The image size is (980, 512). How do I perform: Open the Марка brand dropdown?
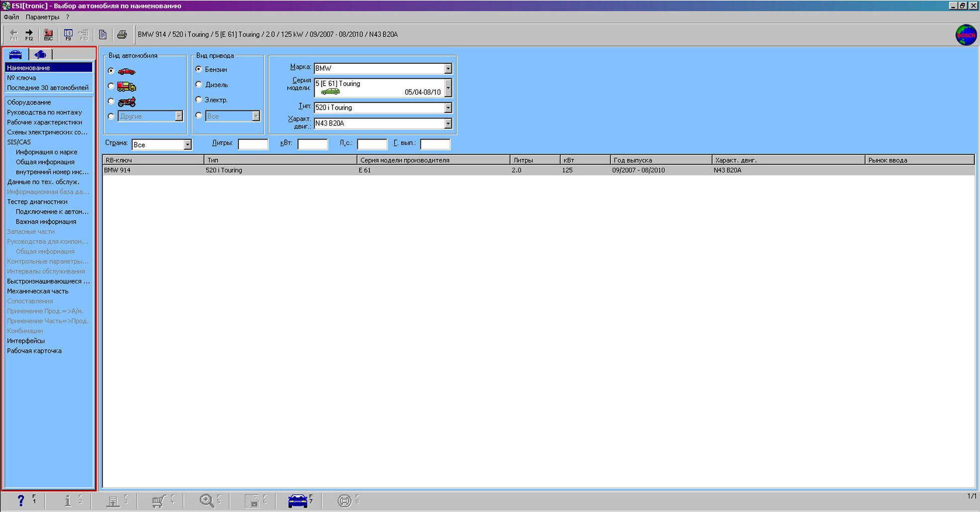448,68
